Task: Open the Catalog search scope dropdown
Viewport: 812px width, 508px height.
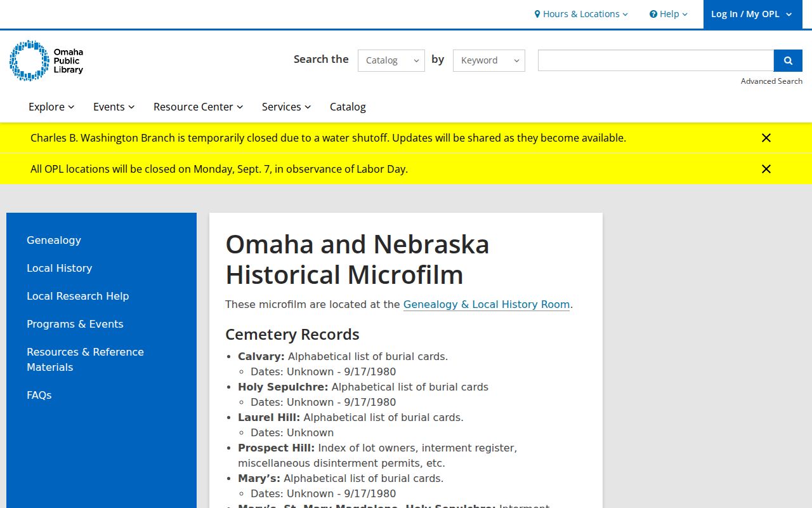Action: coord(391,60)
